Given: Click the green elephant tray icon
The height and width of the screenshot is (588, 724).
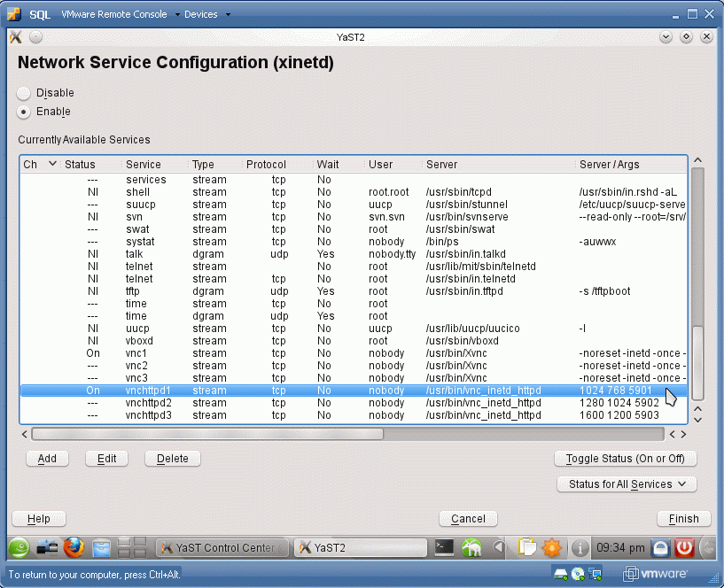Looking at the screenshot, I should coord(471,548).
